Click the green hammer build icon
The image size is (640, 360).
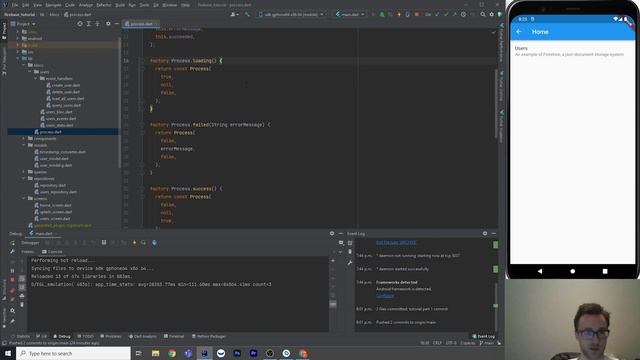click(247, 14)
